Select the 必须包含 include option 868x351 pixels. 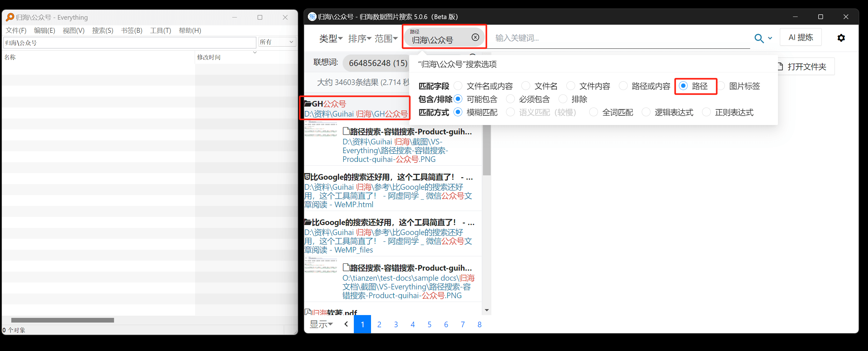[510, 99]
